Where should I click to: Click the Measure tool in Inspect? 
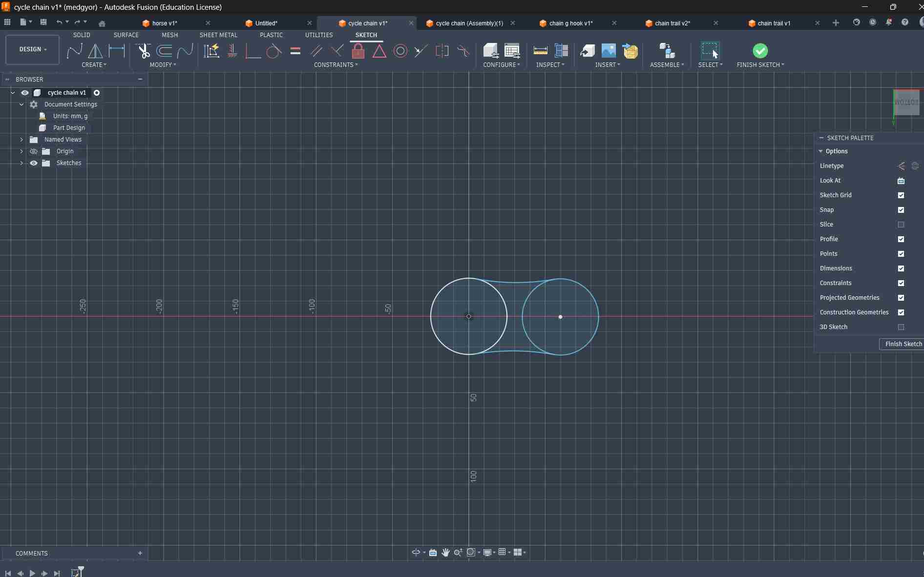(540, 51)
